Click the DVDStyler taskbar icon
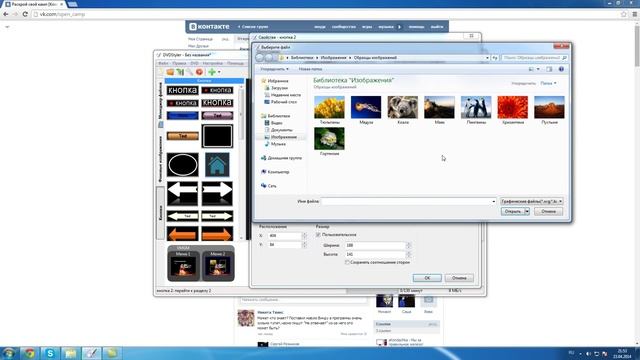Viewport: 640px width, 360px height. click(x=91, y=353)
